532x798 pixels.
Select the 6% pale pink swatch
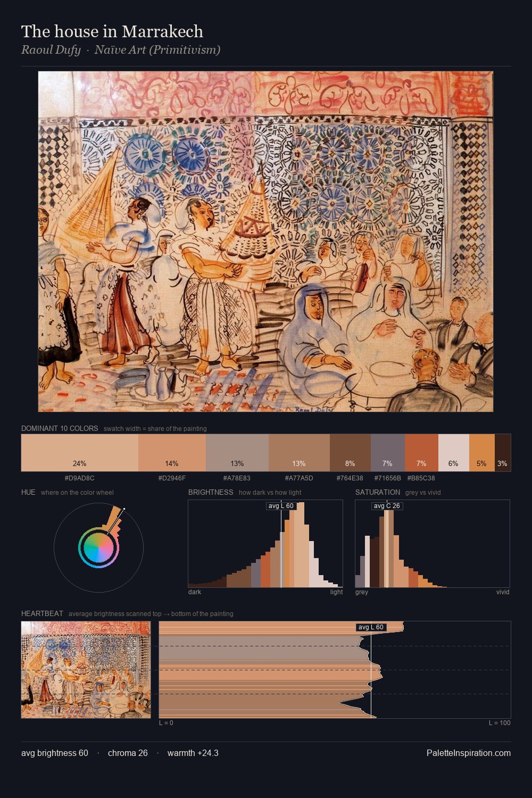[454, 453]
